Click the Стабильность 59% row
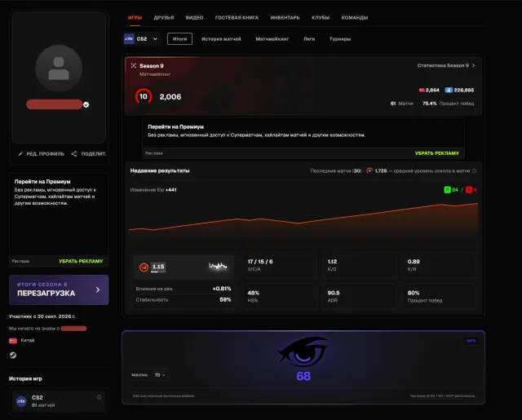Viewport: 522px width, 420px height. pyautogui.click(x=184, y=300)
